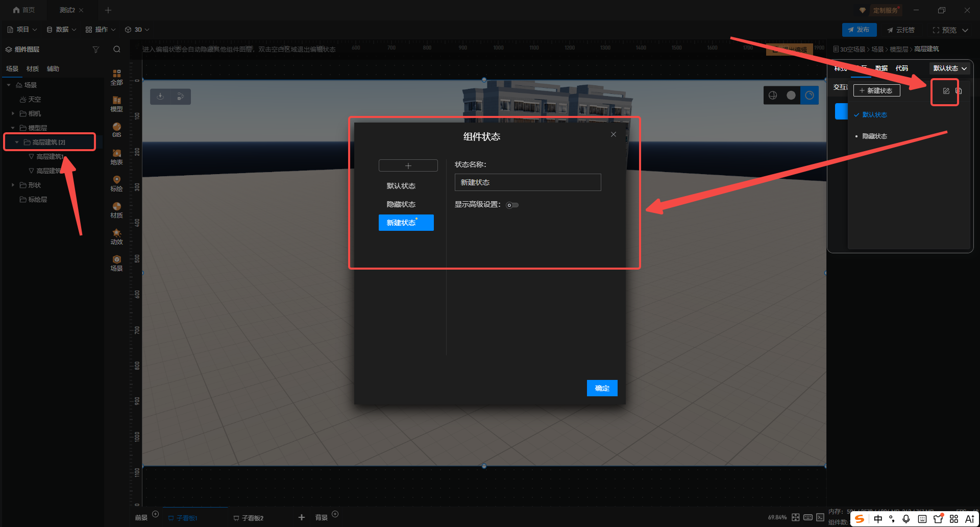Expand the 相机 folder in layer tree
Screen dimensions: 980x527
pyautogui.click(x=13, y=113)
